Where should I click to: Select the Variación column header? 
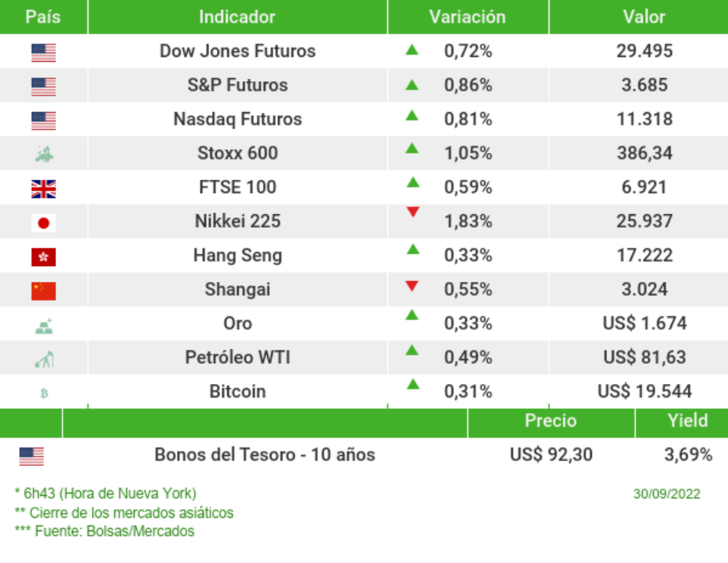tap(467, 17)
